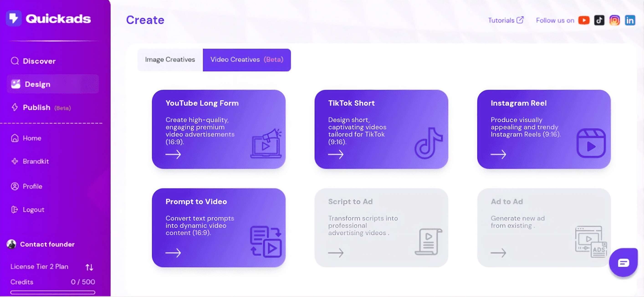Viewport: 644px width, 297px height.
Task: Click Contact founder link
Action: click(x=47, y=244)
